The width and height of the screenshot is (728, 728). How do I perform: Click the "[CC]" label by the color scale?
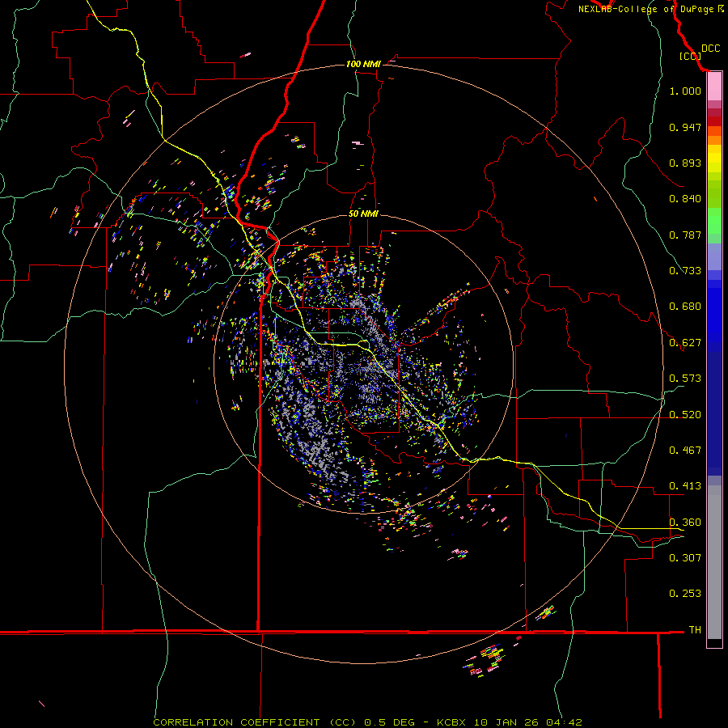690,56
